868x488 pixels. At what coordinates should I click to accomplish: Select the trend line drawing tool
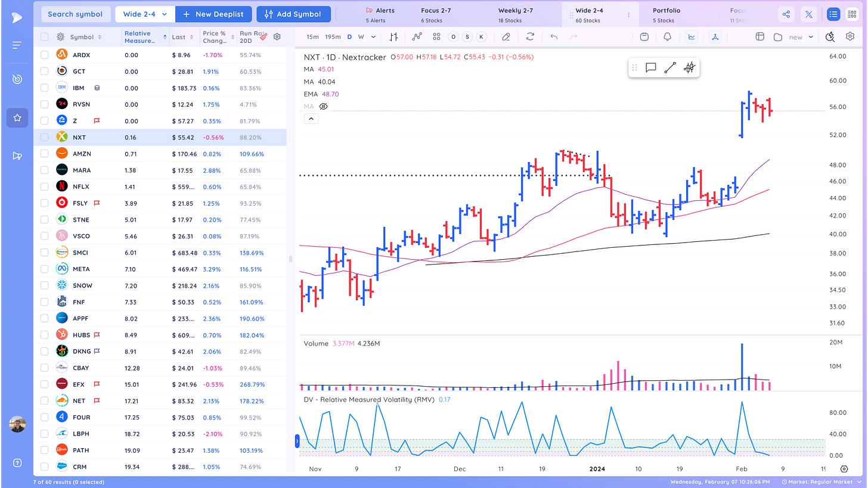click(670, 68)
